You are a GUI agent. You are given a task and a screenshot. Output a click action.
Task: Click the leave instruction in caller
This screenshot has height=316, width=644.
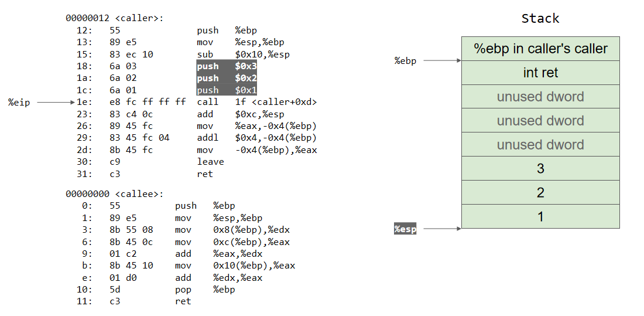[210, 162]
